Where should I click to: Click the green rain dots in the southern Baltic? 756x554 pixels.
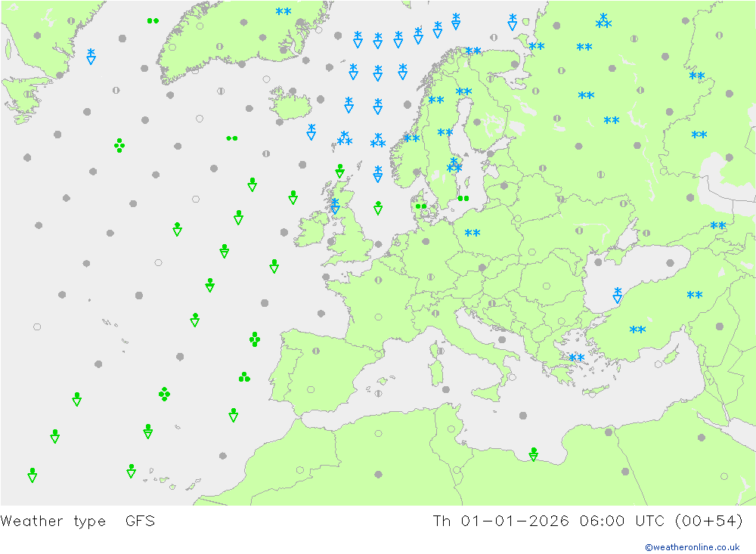(463, 199)
